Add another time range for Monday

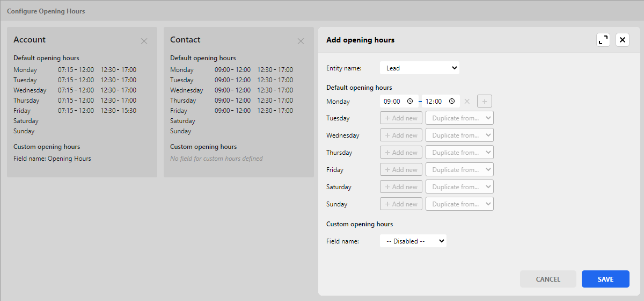click(x=484, y=101)
